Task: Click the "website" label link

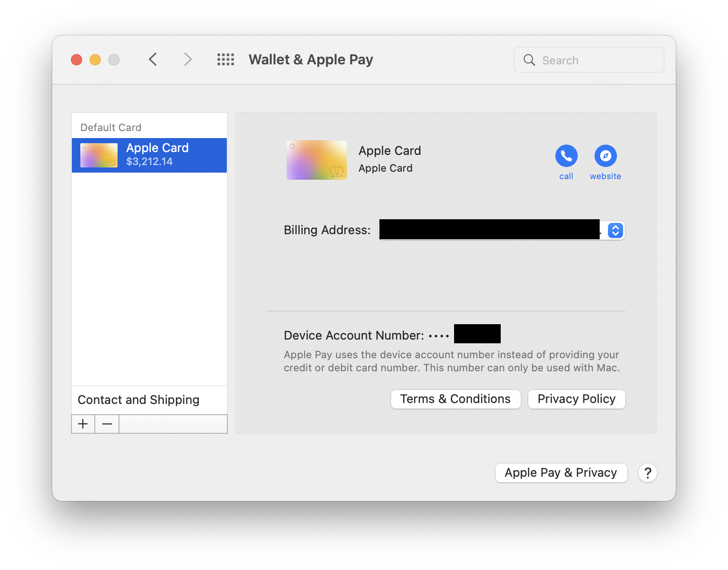Action: click(605, 176)
